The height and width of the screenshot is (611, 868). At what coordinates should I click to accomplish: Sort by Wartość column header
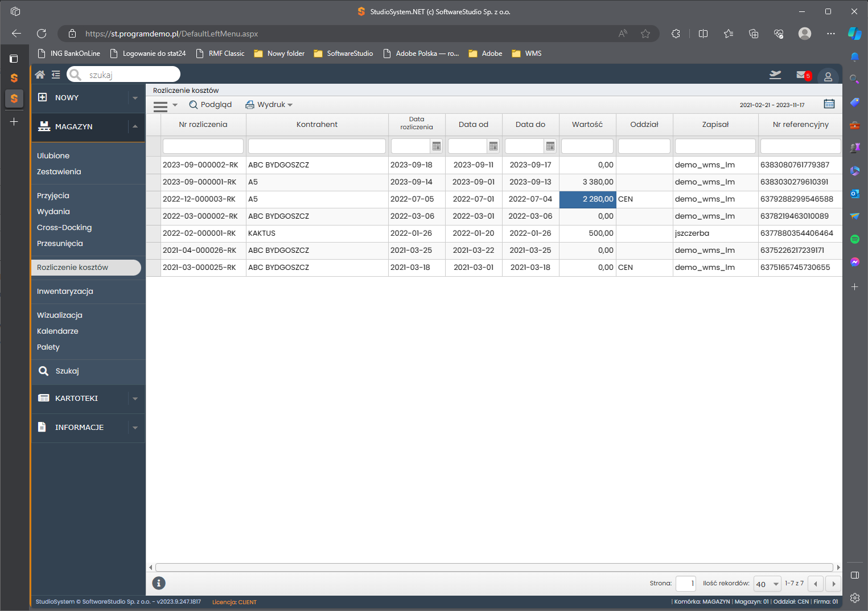click(x=587, y=125)
